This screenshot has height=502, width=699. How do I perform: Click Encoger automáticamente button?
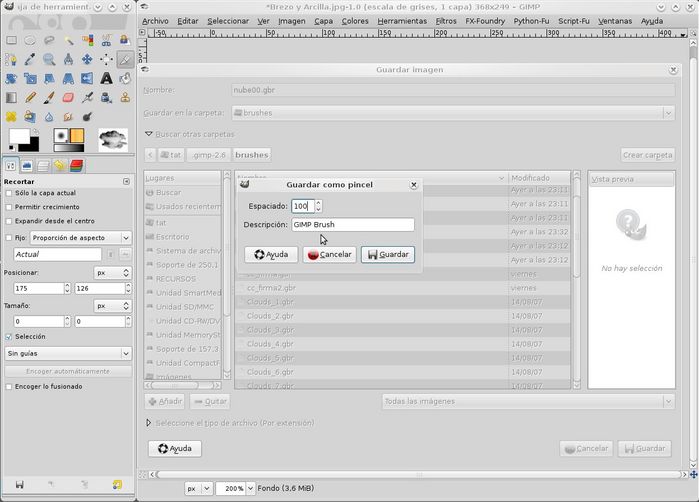[x=68, y=371]
